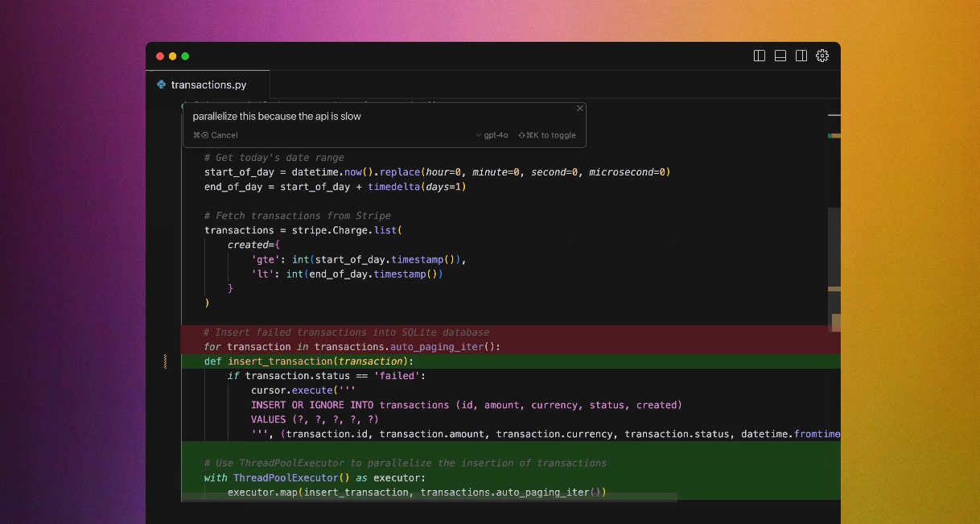This screenshot has width=980, height=524.
Task: Click the 'INSERT OR IGNORE INTO transactions' line
Action: pos(467,405)
